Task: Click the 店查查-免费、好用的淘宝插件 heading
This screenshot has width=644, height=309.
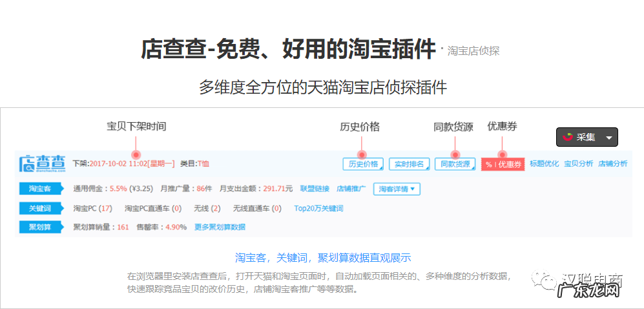Action: (x=288, y=49)
